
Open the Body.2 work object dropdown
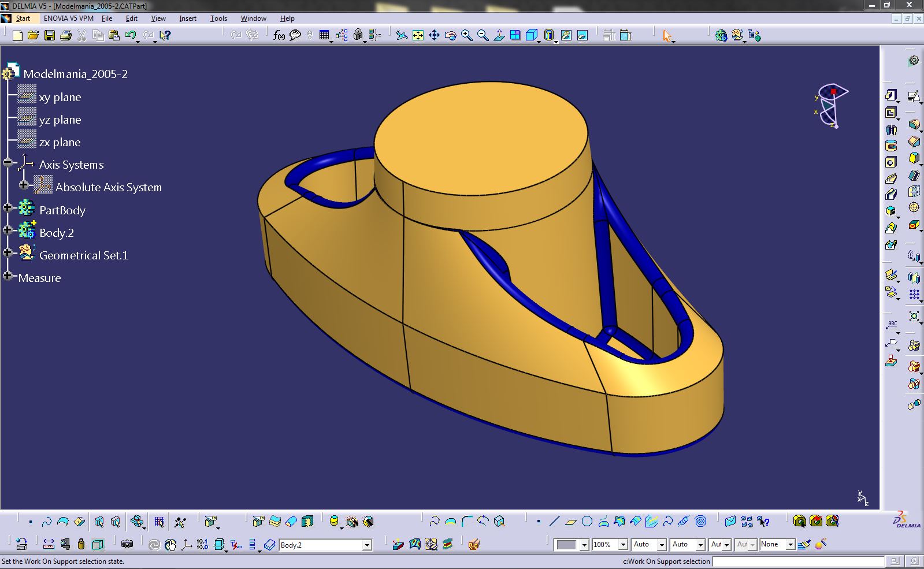(x=367, y=545)
